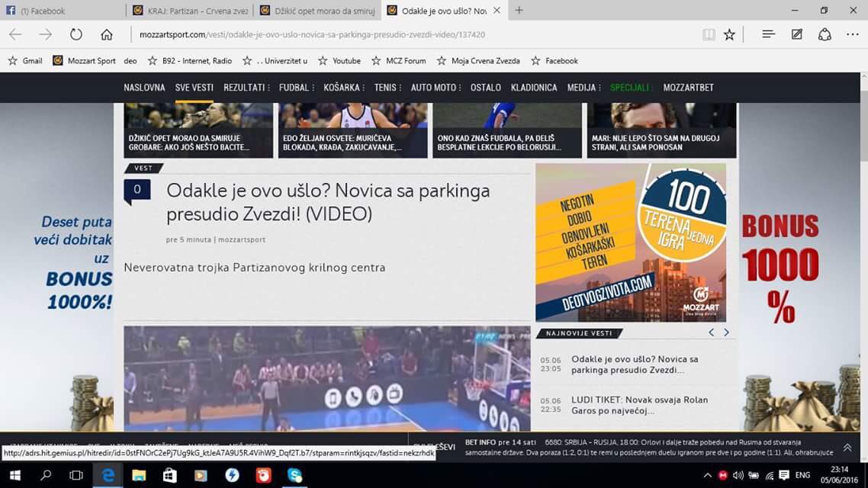Open OSTALO navigation item
The width and height of the screenshot is (868, 488).
(x=485, y=88)
